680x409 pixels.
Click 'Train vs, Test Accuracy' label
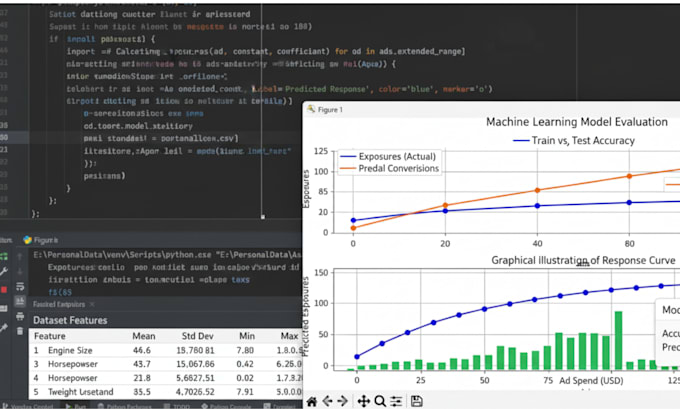(x=583, y=141)
